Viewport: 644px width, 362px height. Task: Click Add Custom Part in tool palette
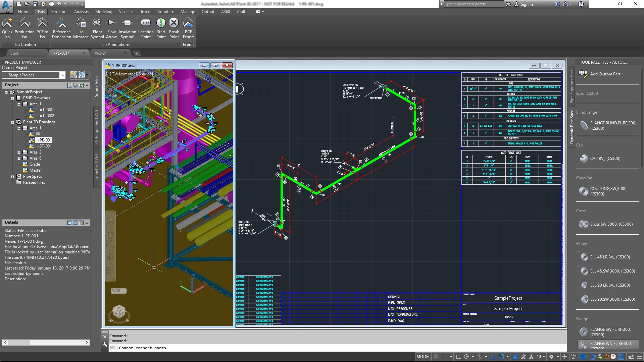click(605, 74)
